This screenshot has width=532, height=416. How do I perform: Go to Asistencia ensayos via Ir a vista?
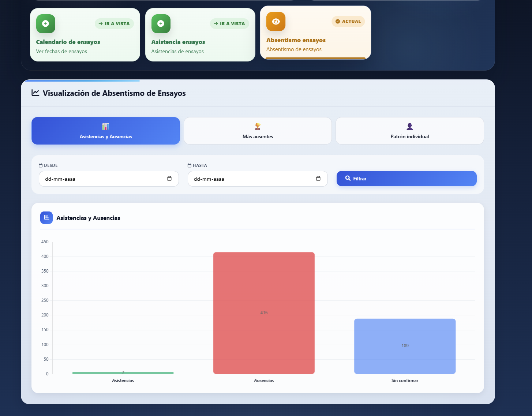tap(229, 24)
